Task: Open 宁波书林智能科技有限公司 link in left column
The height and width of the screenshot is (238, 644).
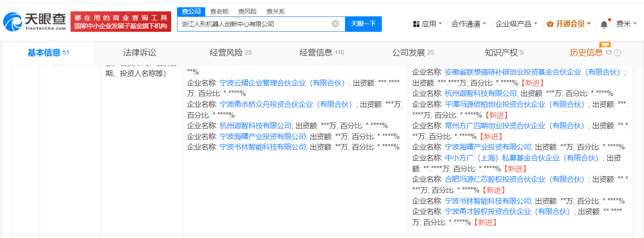Action: tap(263, 147)
